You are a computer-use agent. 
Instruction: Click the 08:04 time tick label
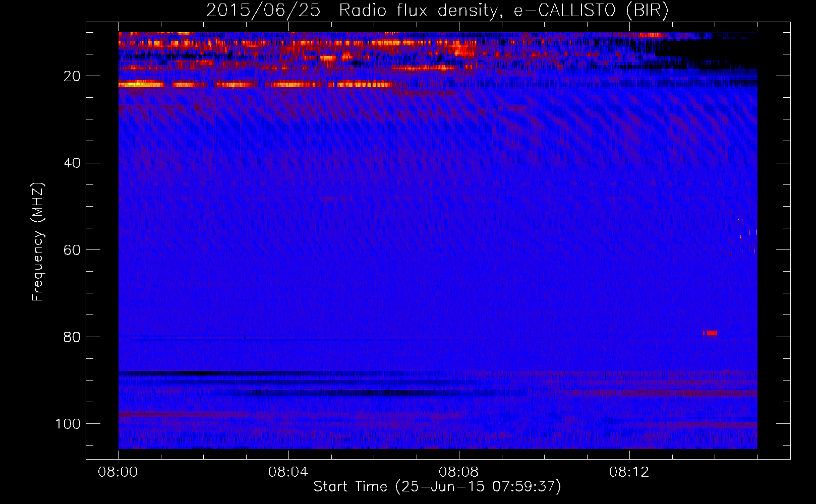click(x=288, y=472)
